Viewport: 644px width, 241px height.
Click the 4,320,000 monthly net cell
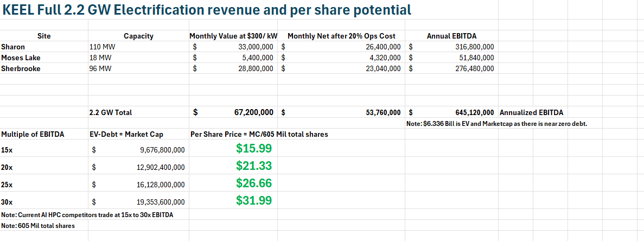342,58
